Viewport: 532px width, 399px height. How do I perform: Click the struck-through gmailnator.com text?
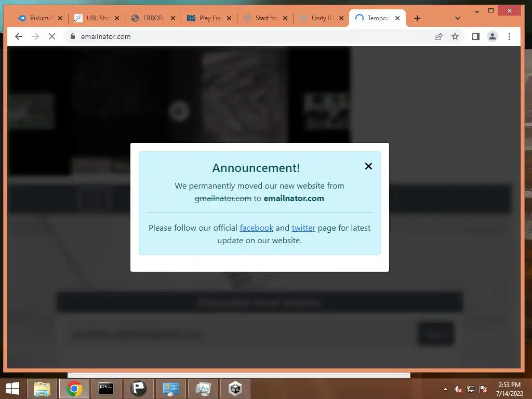[223, 198]
